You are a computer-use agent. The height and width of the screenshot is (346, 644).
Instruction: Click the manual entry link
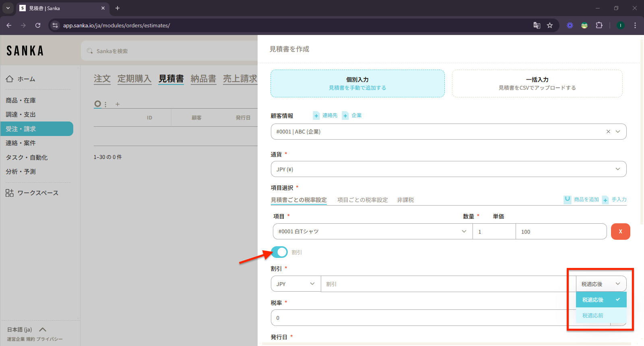(619, 200)
